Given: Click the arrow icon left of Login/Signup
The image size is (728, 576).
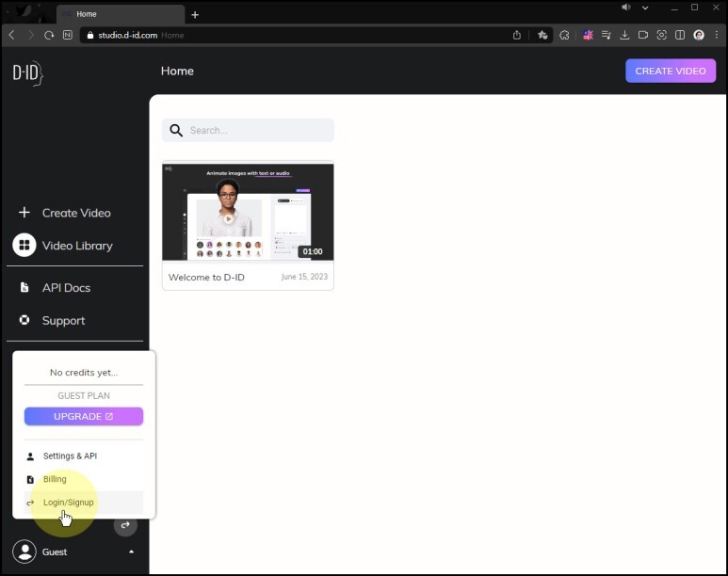Looking at the screenshot, I should tap(30, 503).
